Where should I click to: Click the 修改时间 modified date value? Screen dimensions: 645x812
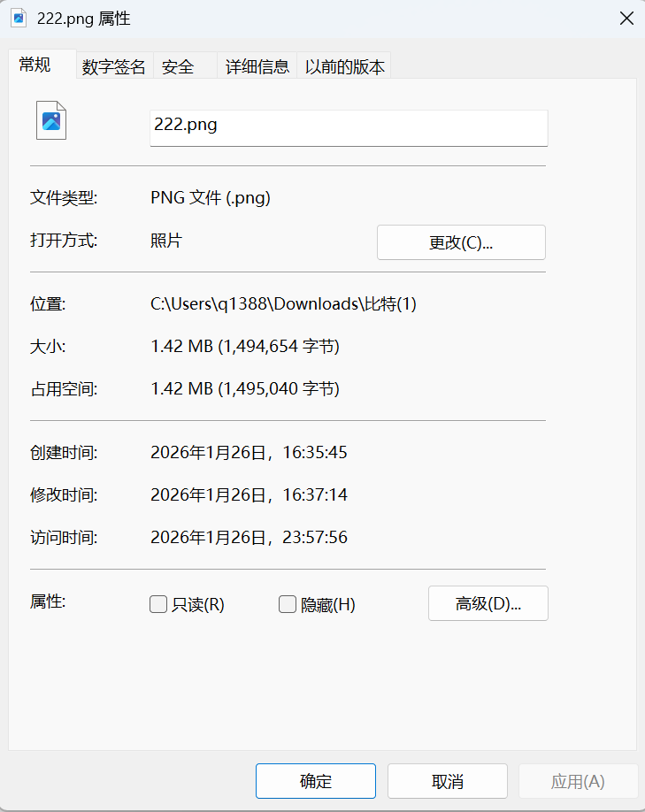(249, 495)
